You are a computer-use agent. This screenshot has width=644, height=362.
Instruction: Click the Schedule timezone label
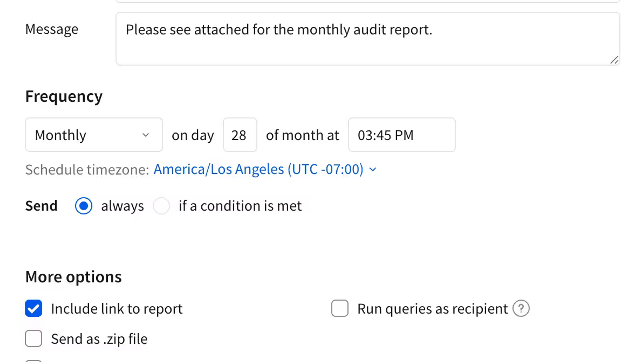coord(87,170)
